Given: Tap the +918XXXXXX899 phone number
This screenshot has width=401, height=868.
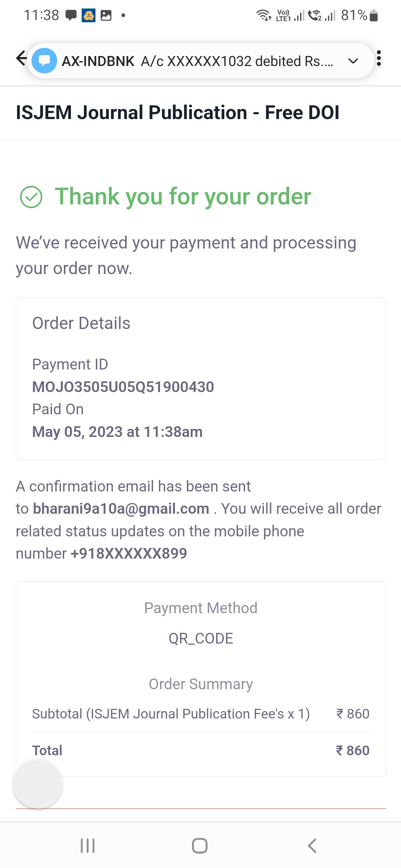Looking at the screenshot, I should click(x=129, y=553).
